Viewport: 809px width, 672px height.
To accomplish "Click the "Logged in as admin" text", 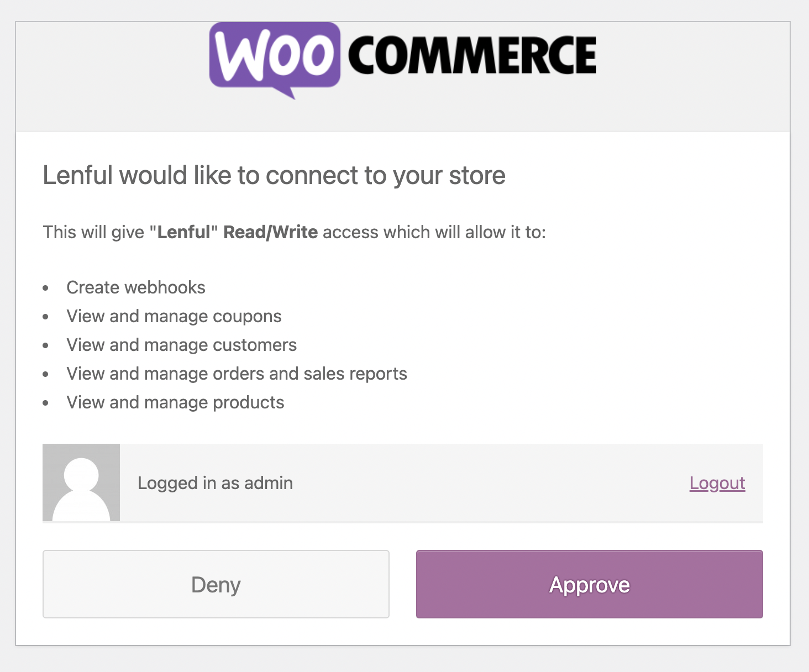I will tap(216, 483).
